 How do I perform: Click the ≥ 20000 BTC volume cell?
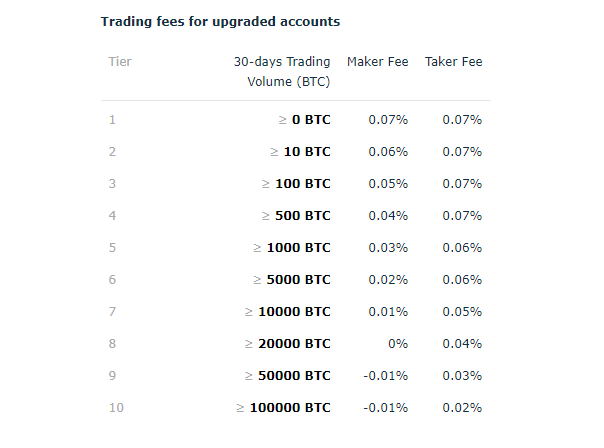click(x=287, y=344)
